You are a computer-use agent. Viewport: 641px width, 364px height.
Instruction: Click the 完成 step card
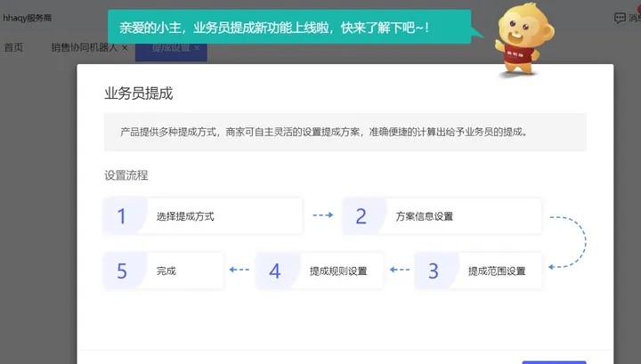[x=163, y=271]
